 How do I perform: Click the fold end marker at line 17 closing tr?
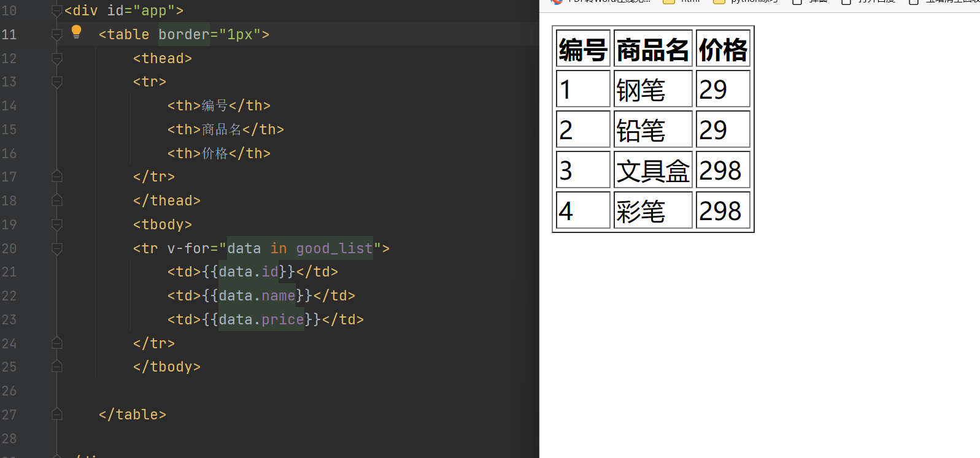pos(57,177)
